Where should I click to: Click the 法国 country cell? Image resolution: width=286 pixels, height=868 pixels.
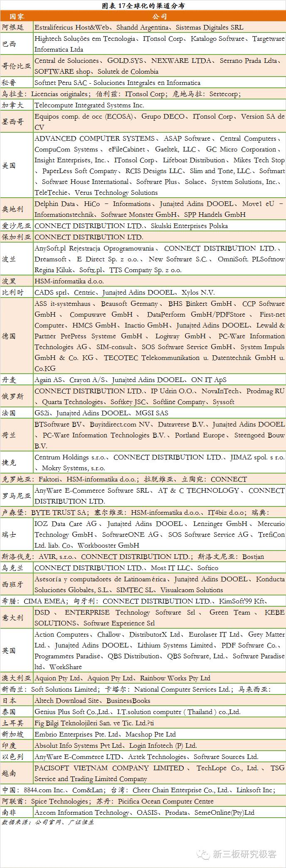point(17,413)
